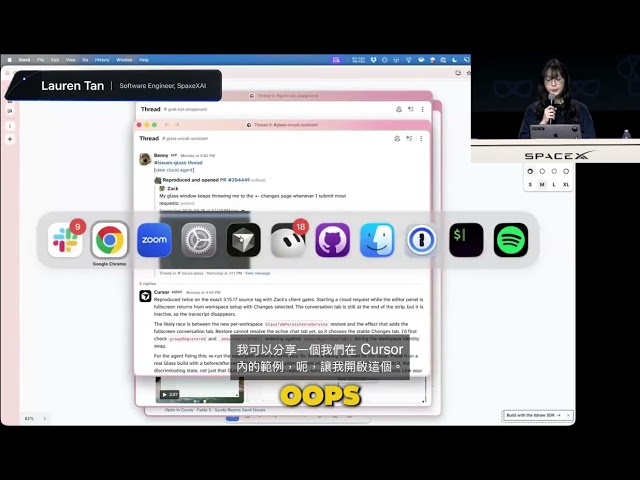640x480 pixels.
Task: Click the Dropbox icon in the menu bar
Action: click(x=373, y=60)
